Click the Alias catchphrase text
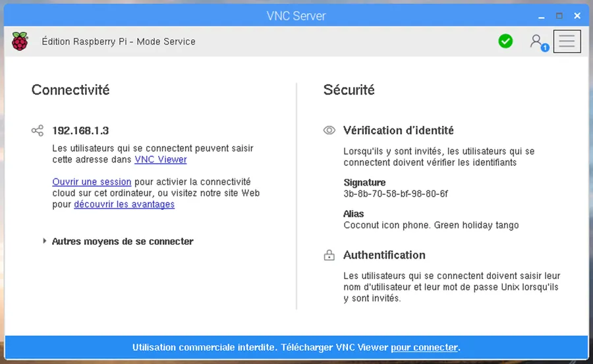 pyautogui.click(x=431, y=225)
